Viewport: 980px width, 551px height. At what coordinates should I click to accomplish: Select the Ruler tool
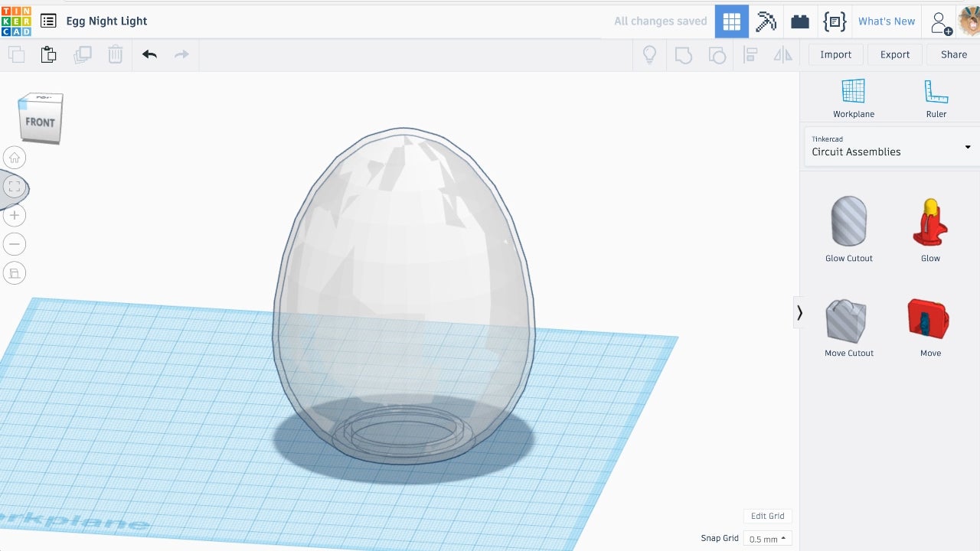tap(936, 99)
